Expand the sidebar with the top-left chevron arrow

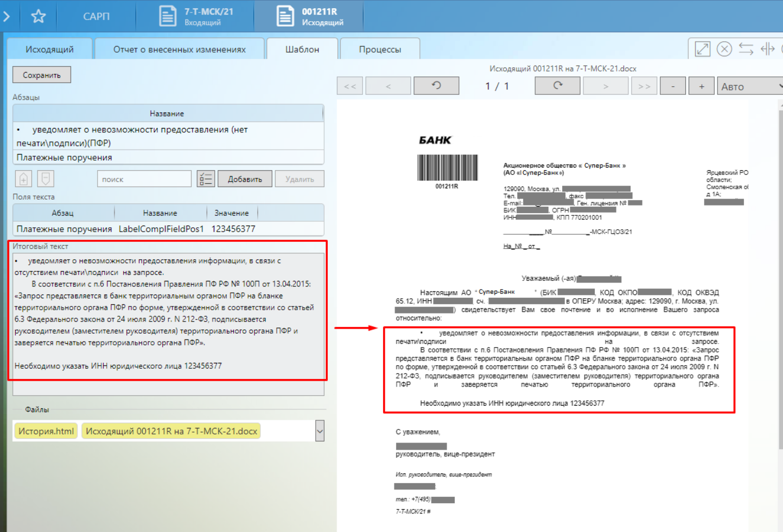(7, 16)
